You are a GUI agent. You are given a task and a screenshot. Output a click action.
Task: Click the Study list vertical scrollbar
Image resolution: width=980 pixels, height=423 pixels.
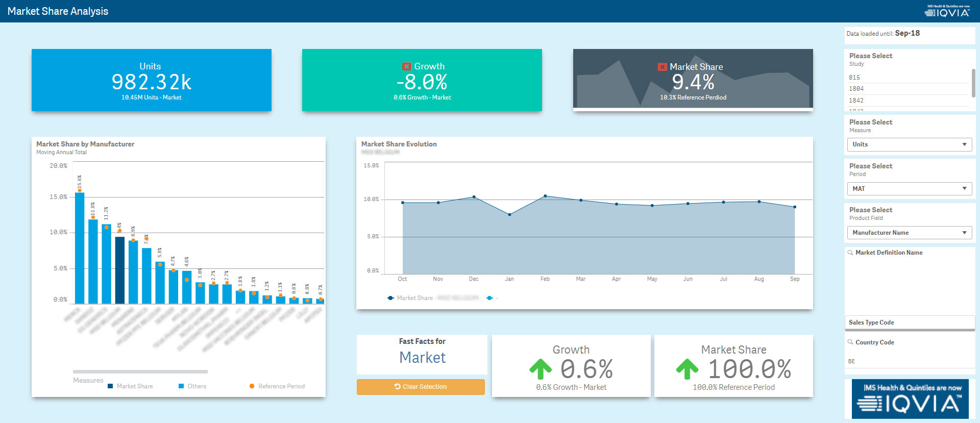tap(973, 83)
